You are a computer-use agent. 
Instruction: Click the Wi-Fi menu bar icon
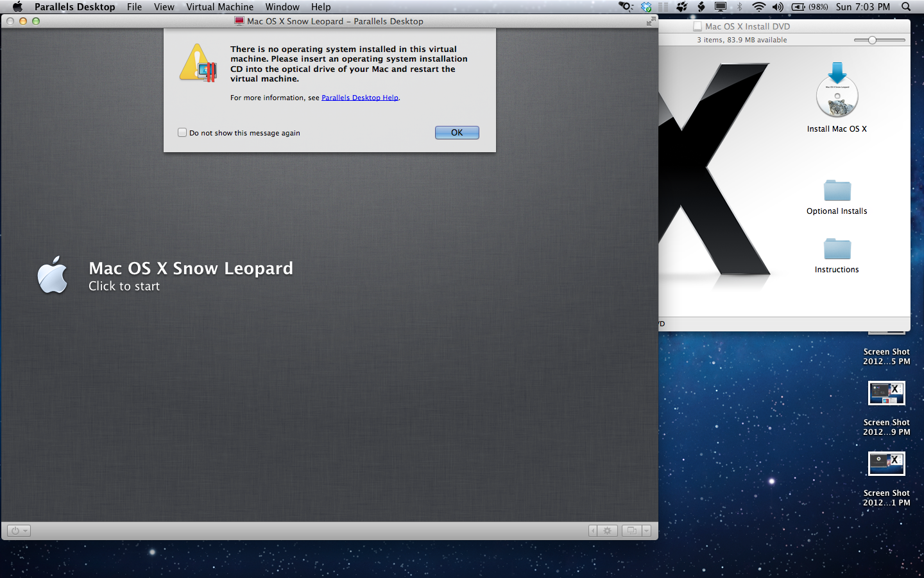point(759,7)
